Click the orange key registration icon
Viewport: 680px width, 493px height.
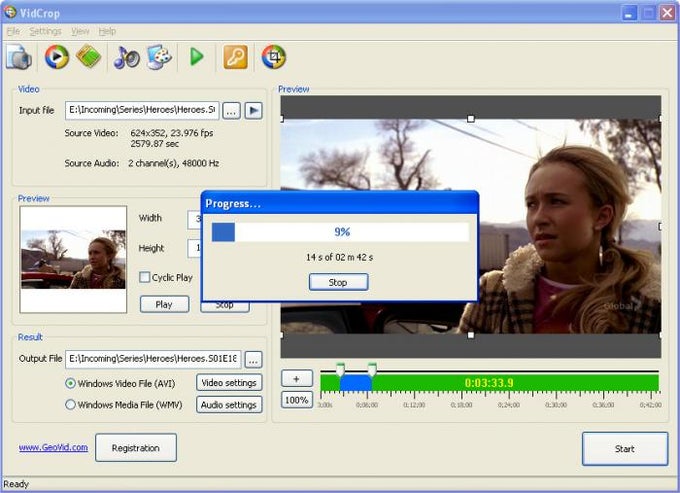[x=235, y=57]
